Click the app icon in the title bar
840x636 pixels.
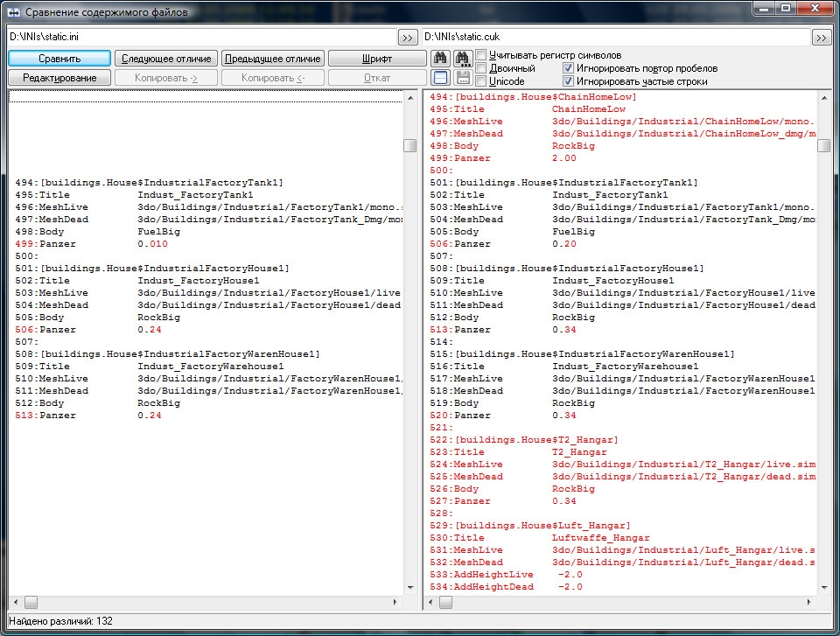point(14,11)
